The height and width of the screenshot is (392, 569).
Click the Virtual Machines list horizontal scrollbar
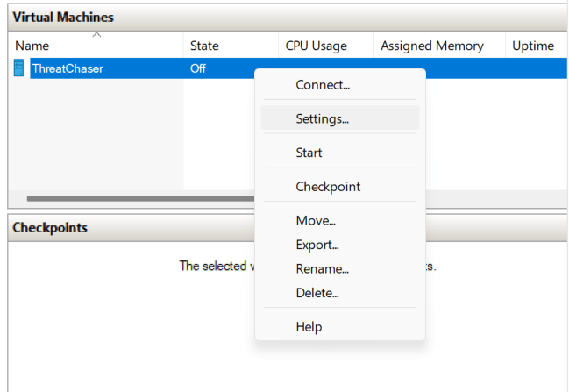coord(132,199)
